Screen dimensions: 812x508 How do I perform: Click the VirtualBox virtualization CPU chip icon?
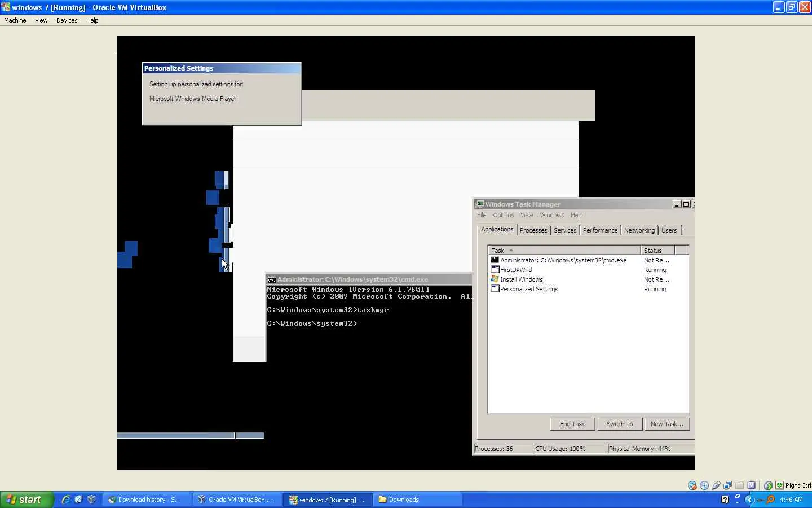pos(752,485)
